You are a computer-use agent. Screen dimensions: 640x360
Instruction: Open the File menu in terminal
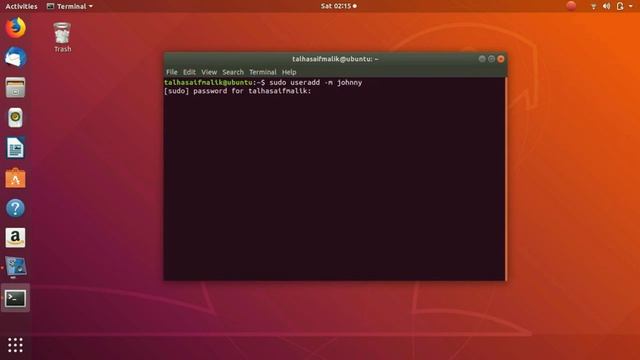172,72
